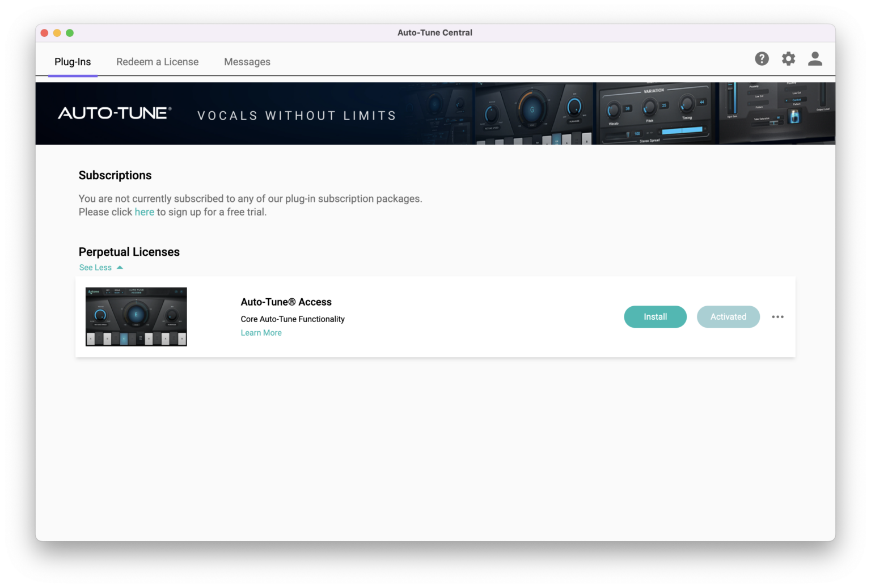Open the Help question mark icon
This screenshot has width=871, height=588.
tap(762, 59)
